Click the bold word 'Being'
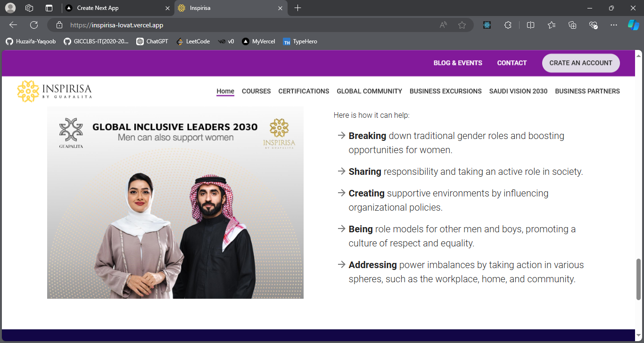Image resolution: width=644 pixels, height=343 pixels. pyautogui.click(x=361, y=229)
